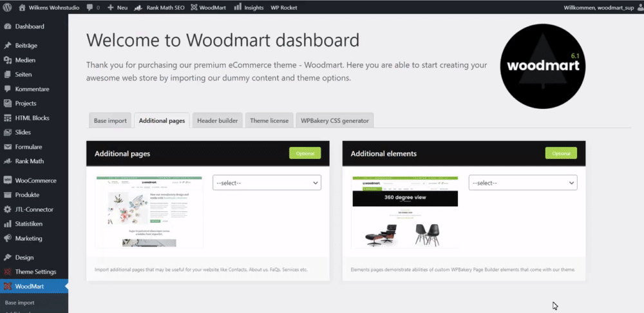Click the JTL-Connector gear icon

pos(7,209)
